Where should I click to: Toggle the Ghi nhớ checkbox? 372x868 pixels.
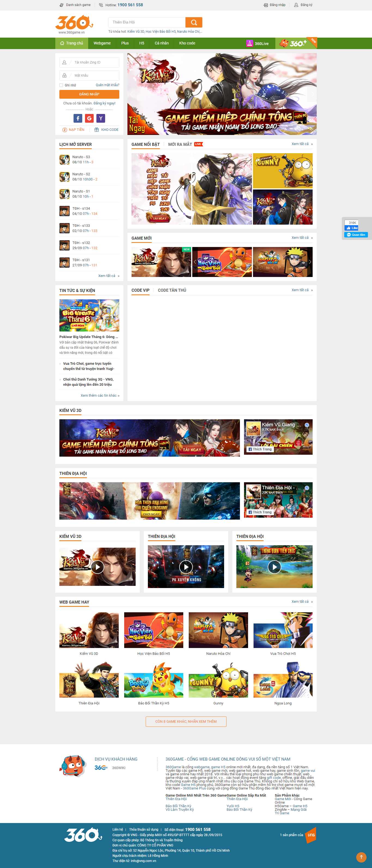coord(61,85)
